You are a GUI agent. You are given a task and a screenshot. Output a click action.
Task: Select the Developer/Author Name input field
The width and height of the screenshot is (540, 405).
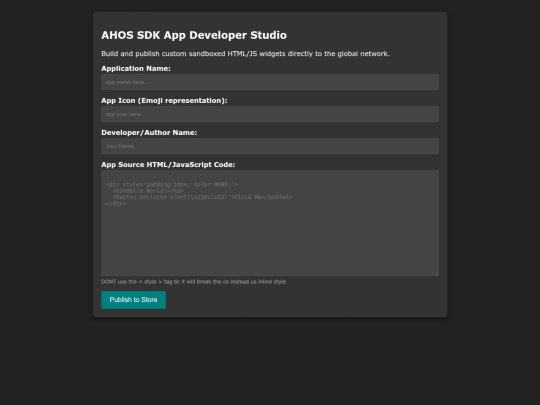(270, 146)
